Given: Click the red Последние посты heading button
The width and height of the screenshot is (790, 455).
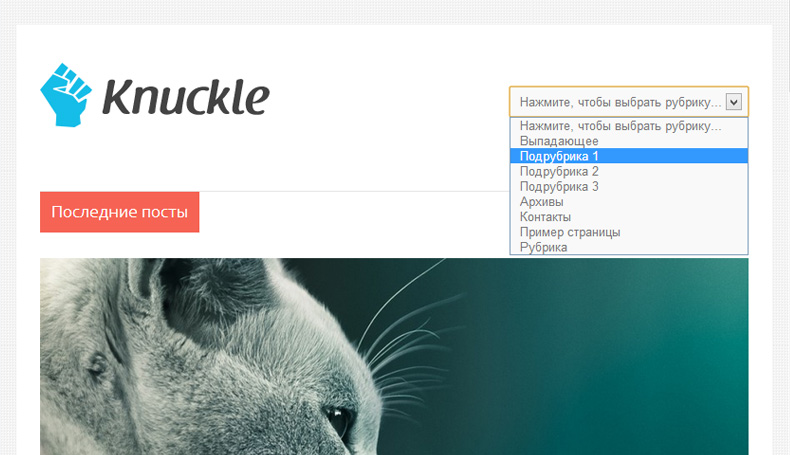Looking at the screenshot, I should point(119,212).
